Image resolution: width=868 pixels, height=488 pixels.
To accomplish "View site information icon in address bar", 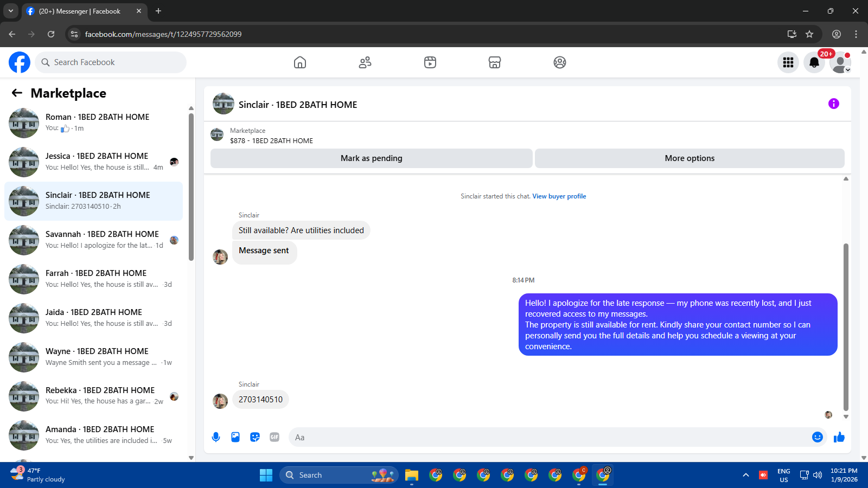I will pyautogui.click(x=74, y=34).
